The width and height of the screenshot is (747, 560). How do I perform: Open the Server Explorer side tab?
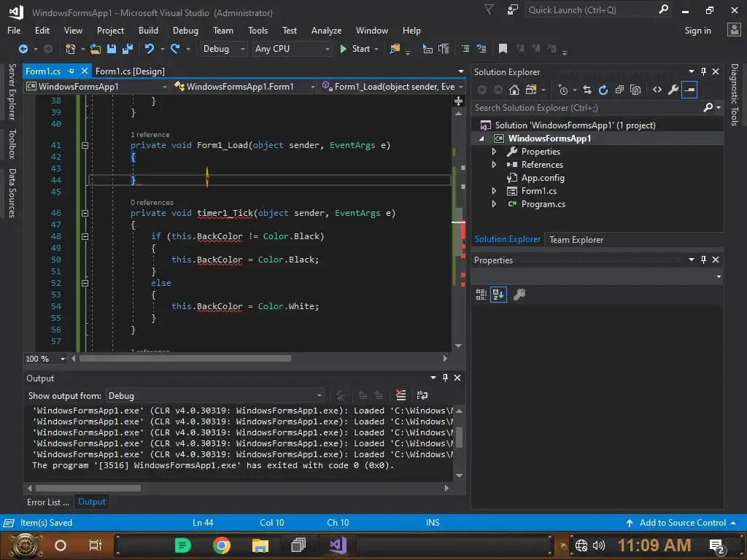12,92
